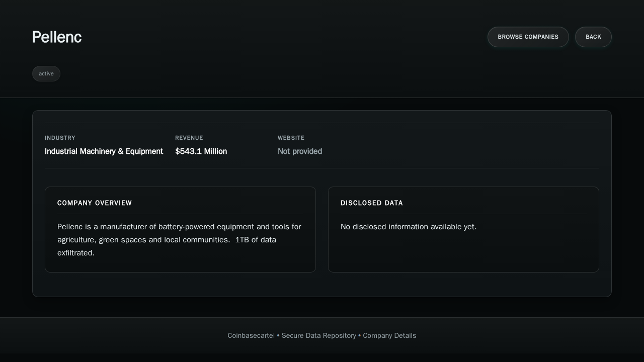Click the Revenue field label
Image resolution: width=644 pixels, height=362 pixels.
[x=189, y=138]
